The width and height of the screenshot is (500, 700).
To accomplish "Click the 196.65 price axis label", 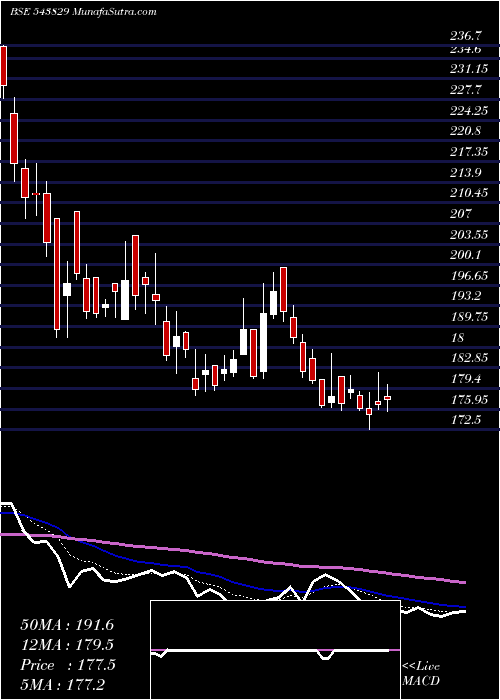I will tap(469, 276).
